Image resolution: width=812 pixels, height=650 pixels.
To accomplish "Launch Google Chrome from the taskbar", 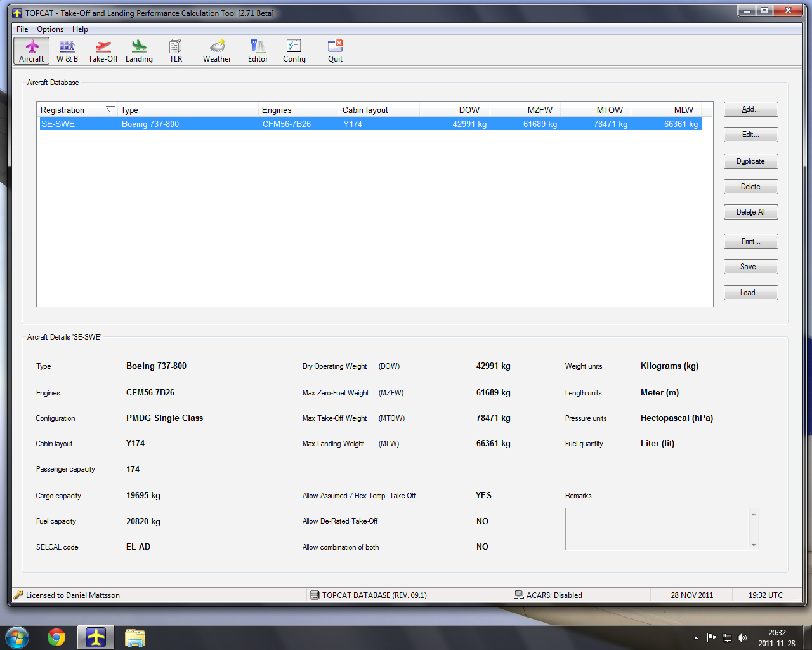I will pyautogui.click(x=56, y=637).
